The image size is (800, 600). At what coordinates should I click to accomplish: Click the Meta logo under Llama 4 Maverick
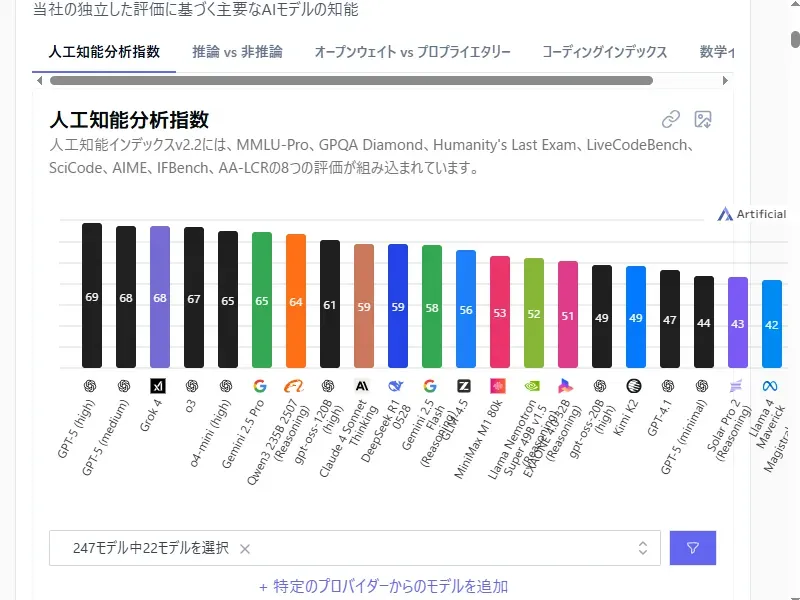[770, 385]
